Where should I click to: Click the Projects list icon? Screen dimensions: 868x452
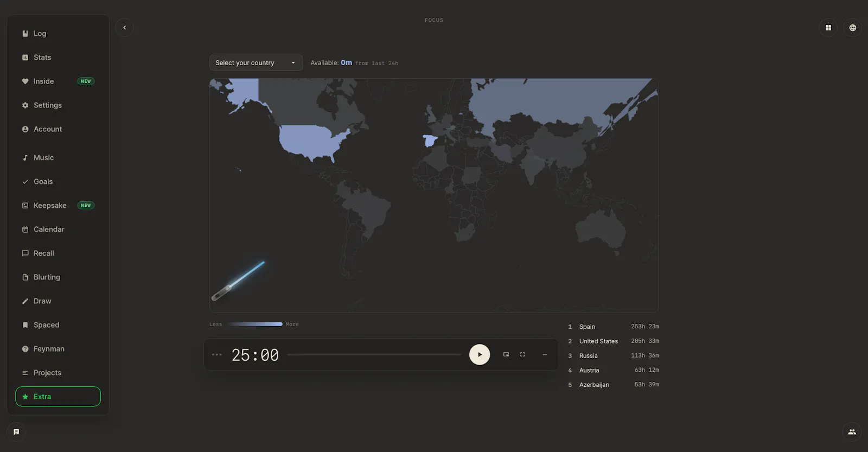[x=25, y=373]
